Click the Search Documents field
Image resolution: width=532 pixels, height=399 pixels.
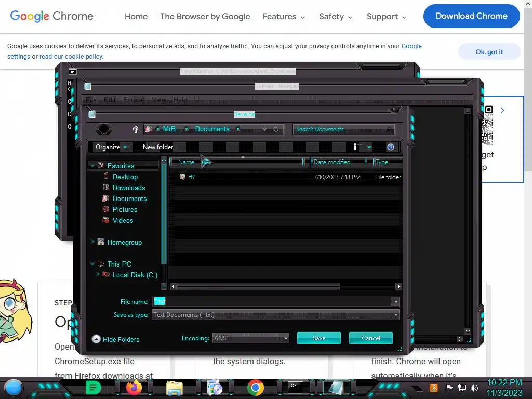[344, 129]
